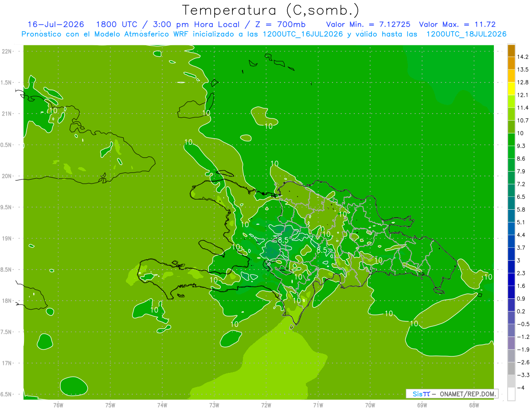Select the "18N" latitude label

coord(7,301)
